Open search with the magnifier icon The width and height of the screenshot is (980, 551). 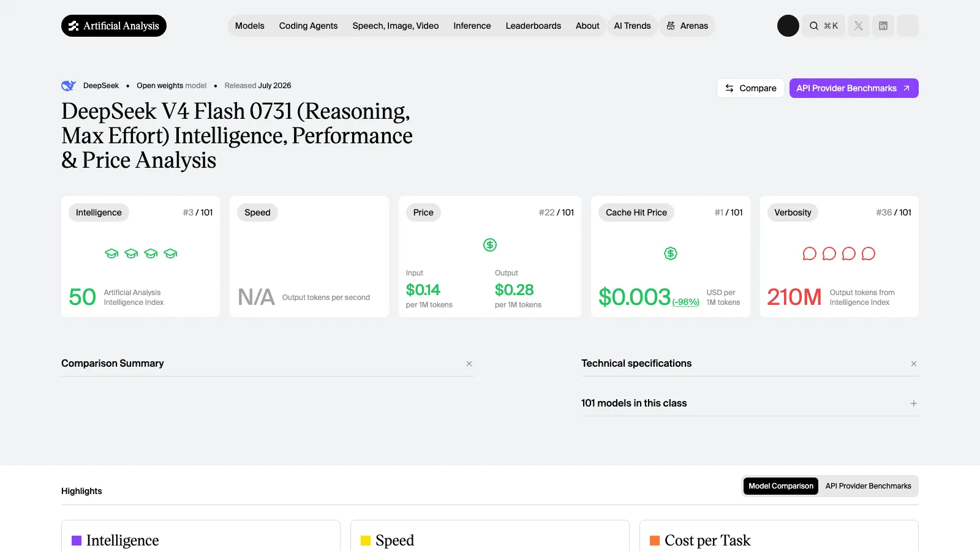[814, 26]
